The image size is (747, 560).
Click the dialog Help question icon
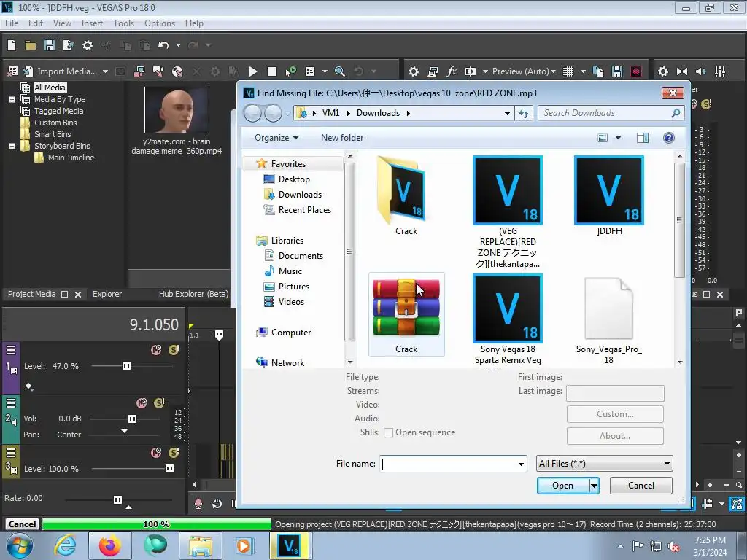click(x=669, y=138)
